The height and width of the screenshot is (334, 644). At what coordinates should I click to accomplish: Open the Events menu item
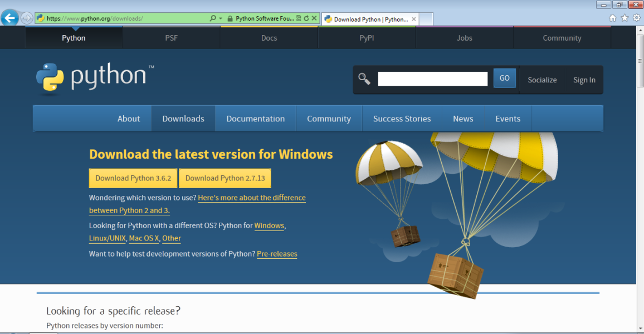tap(508, 119)
